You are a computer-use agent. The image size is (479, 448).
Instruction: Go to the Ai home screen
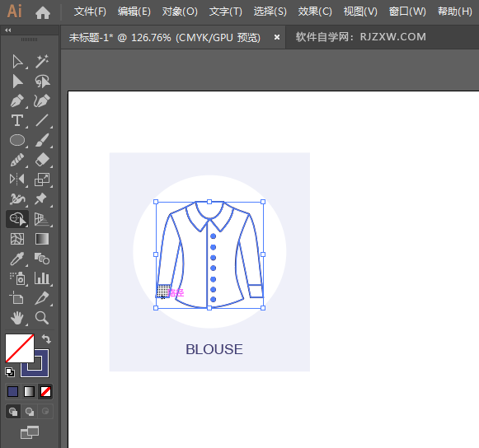click(x=43, y=12)
